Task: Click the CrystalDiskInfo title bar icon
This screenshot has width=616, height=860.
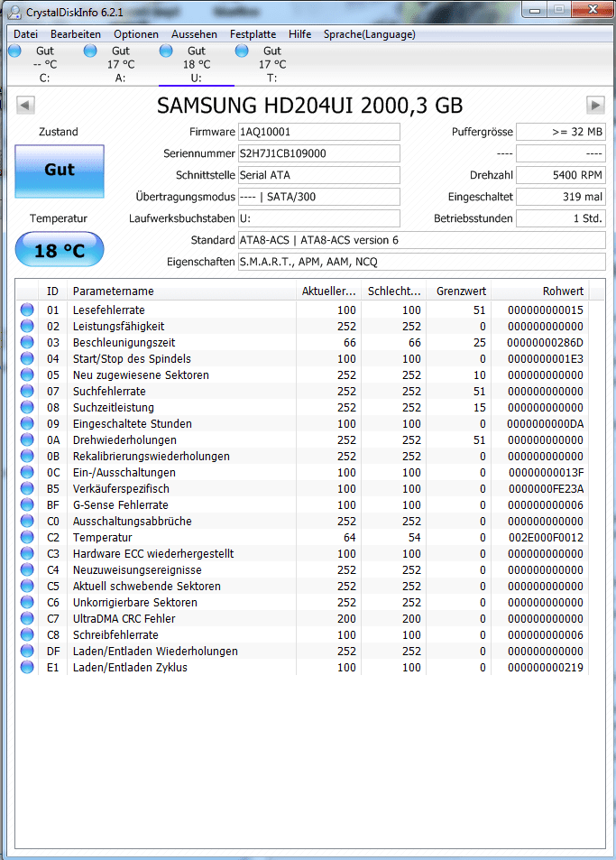Action: pos(14,12)
